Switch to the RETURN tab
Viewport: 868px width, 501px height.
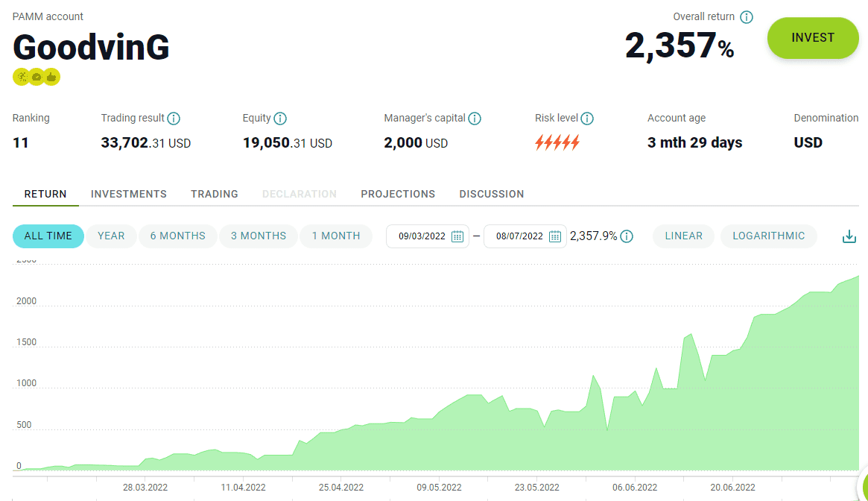pyautogui.click(x=45, y=194)
